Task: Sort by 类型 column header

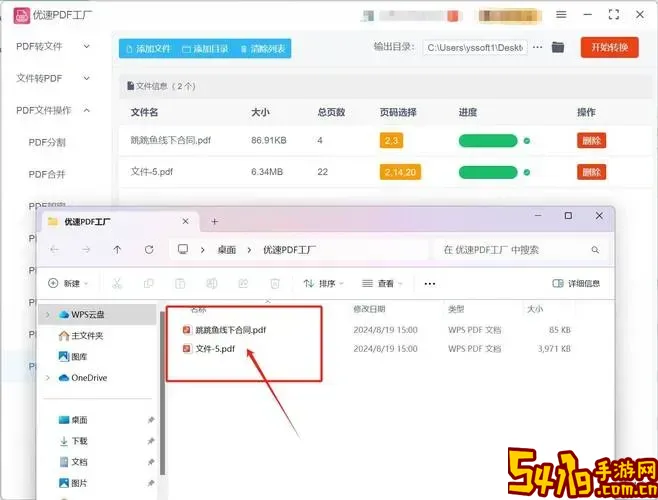Action: 456,309
